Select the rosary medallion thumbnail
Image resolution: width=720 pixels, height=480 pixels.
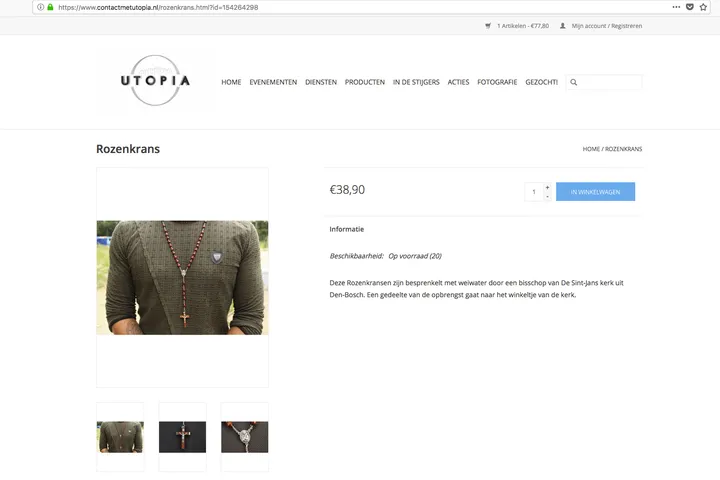coord(245,437)
